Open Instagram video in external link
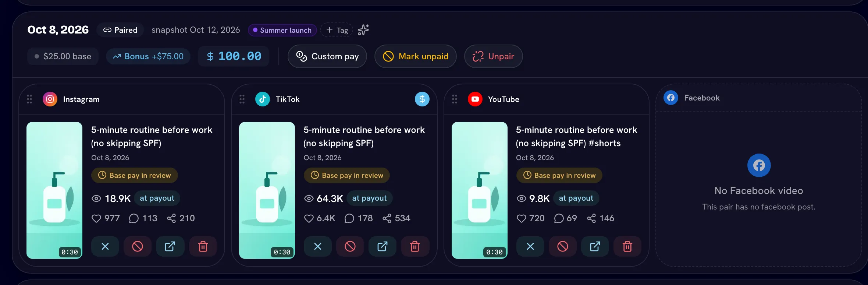This screenshot has height=285, width=868. (x=170, y=246)
